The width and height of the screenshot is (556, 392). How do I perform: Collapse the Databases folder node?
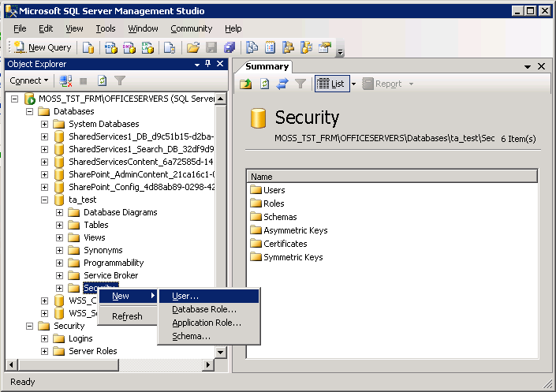click(x=30, y=111)
